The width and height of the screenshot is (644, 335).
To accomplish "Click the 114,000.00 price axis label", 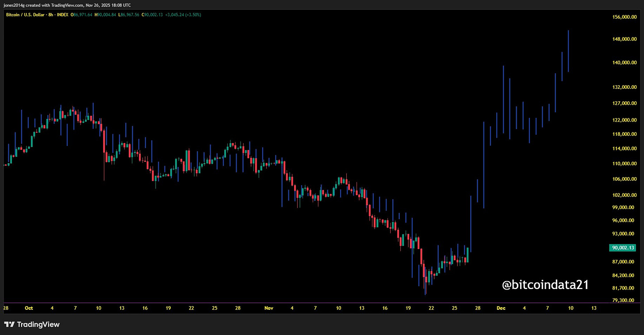I will (624, 148).
